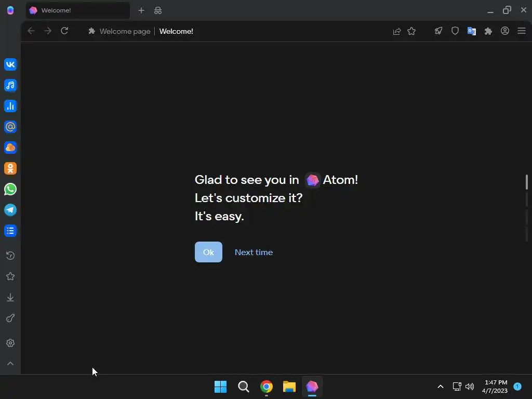Image resolution: width=532 pixels, height=399 pixels.
Task: Share this page icon
Action: tap(396, 31)
